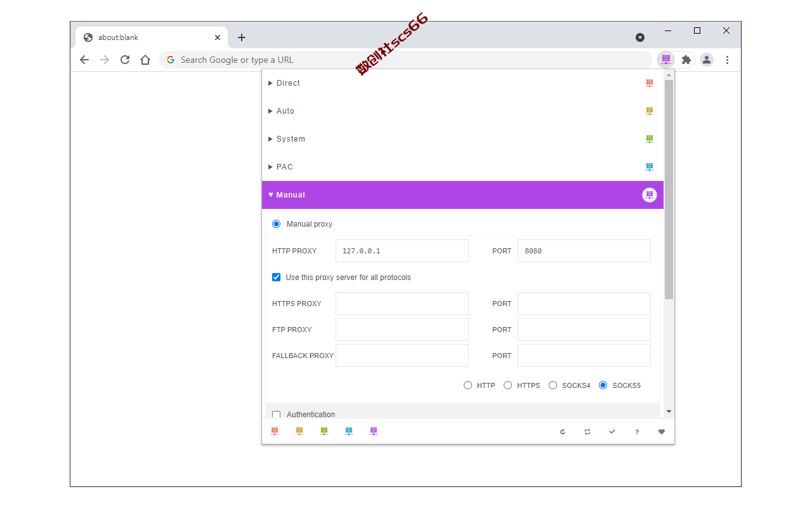This screenshot has width=812, height=508.
Task: Open Chrome three-dot menu
Action: (727, 60)
